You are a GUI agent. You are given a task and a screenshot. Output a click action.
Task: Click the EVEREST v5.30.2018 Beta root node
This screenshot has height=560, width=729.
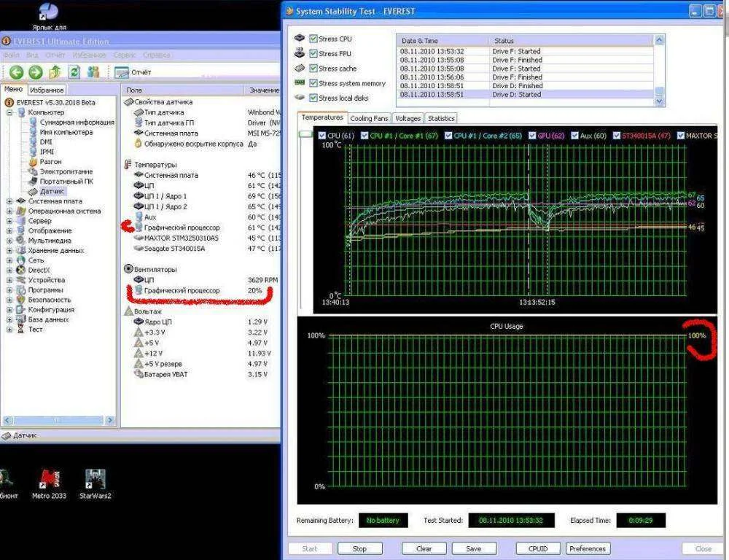56,102
